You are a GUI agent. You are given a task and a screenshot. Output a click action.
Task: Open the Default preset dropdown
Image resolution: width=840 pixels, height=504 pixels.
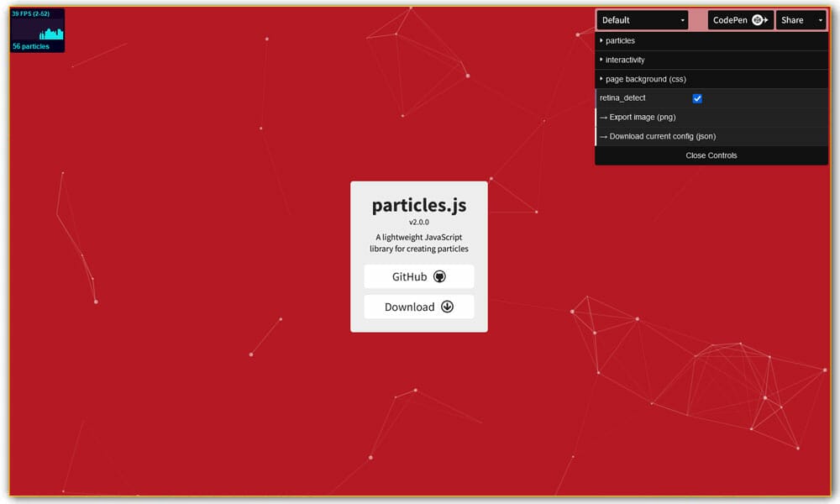[641, 19]
